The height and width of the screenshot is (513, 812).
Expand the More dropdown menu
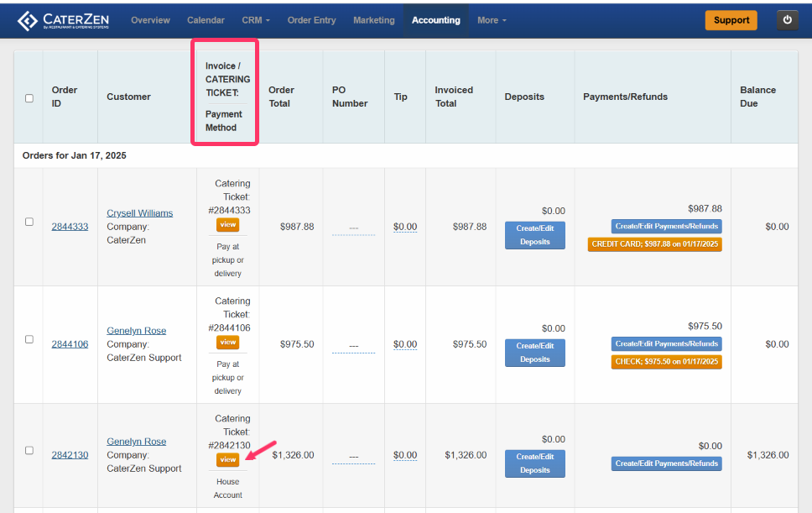tap(492, 20)
